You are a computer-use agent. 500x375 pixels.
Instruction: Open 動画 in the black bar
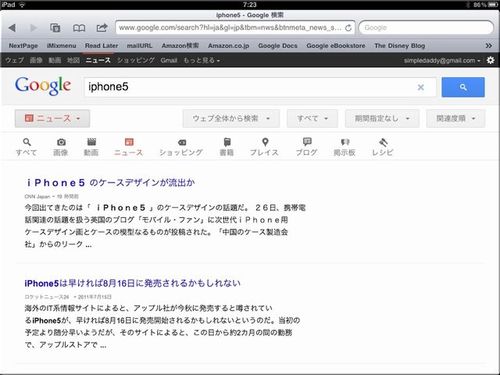[55, 60]
